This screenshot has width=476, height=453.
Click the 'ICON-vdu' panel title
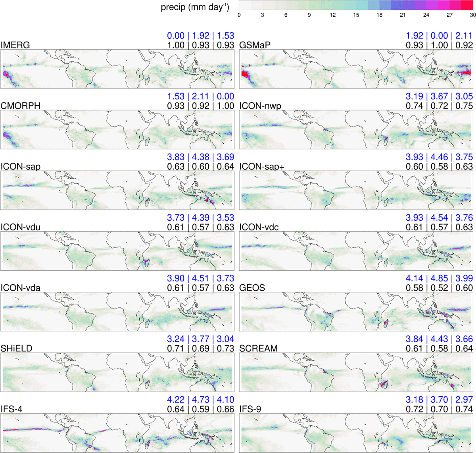tap(21, 227)
